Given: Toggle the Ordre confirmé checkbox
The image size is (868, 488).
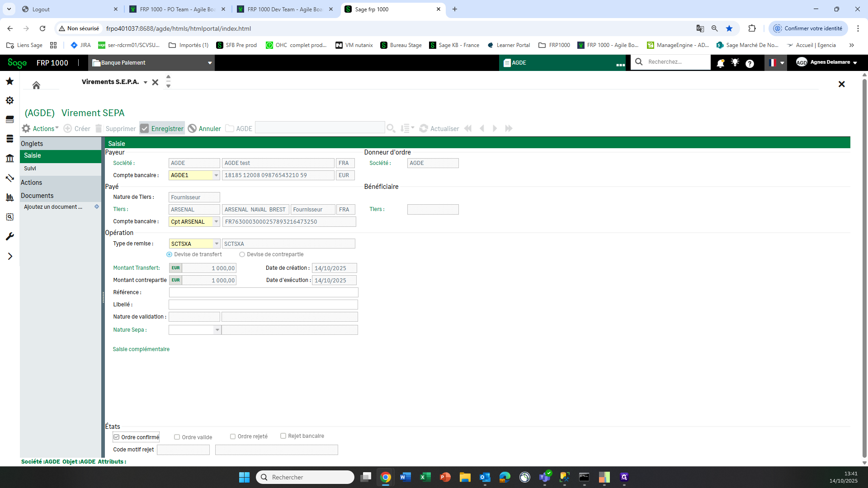Looking at the screenshot, I should coord(117,437).
